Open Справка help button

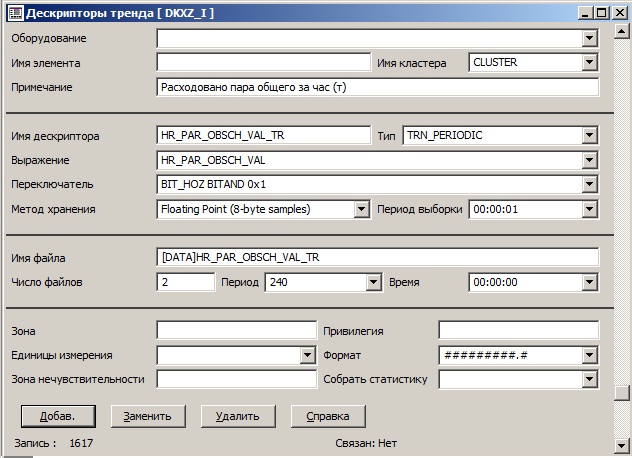click(x=328, y=416)
